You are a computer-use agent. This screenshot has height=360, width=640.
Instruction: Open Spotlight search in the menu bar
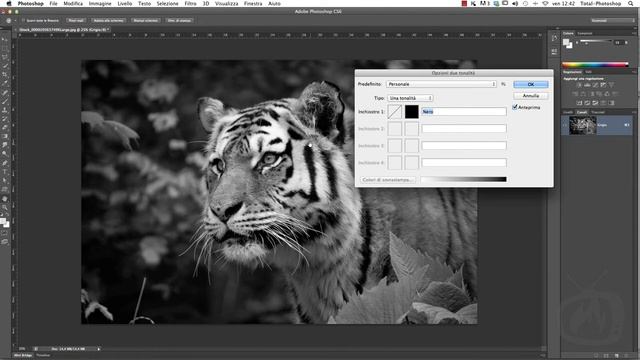pos(631,3)
